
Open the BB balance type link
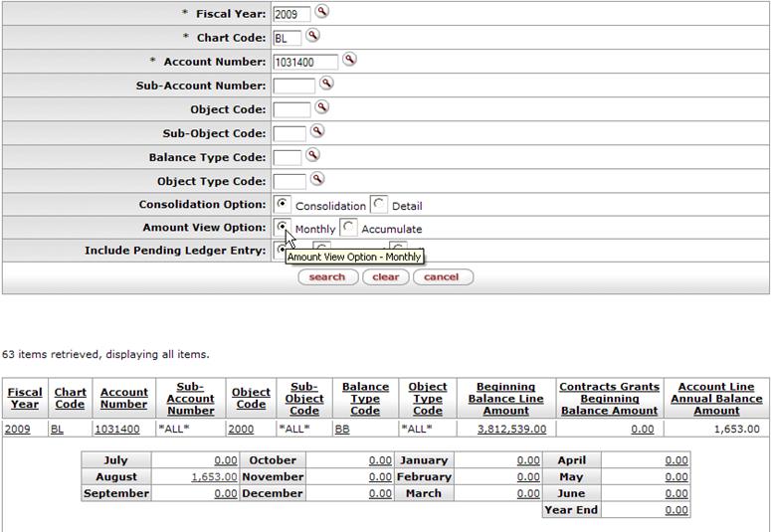click(342, 430)
